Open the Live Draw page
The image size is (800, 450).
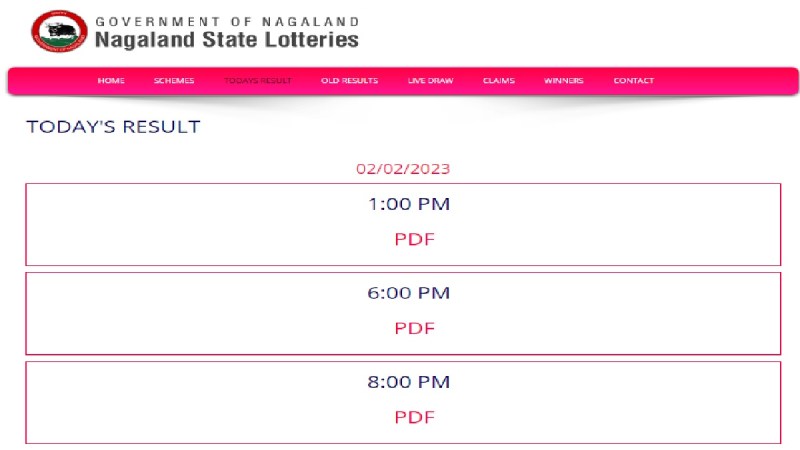[431, 81]
